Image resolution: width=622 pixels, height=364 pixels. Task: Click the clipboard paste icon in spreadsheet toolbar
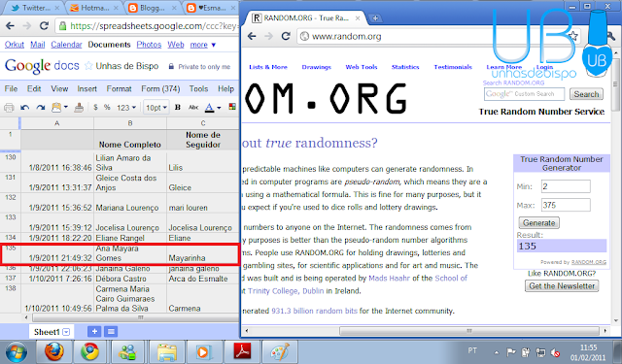[56, 108]
